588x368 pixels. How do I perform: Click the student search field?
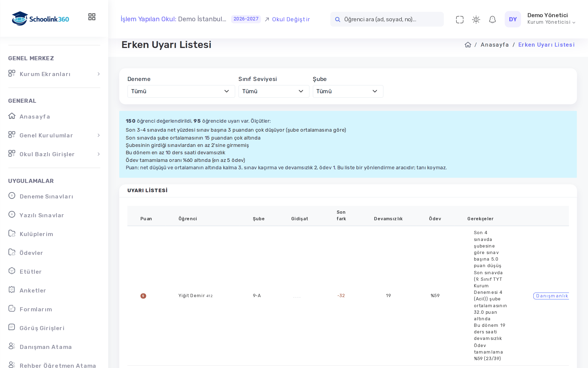click(x=387, y=19)
